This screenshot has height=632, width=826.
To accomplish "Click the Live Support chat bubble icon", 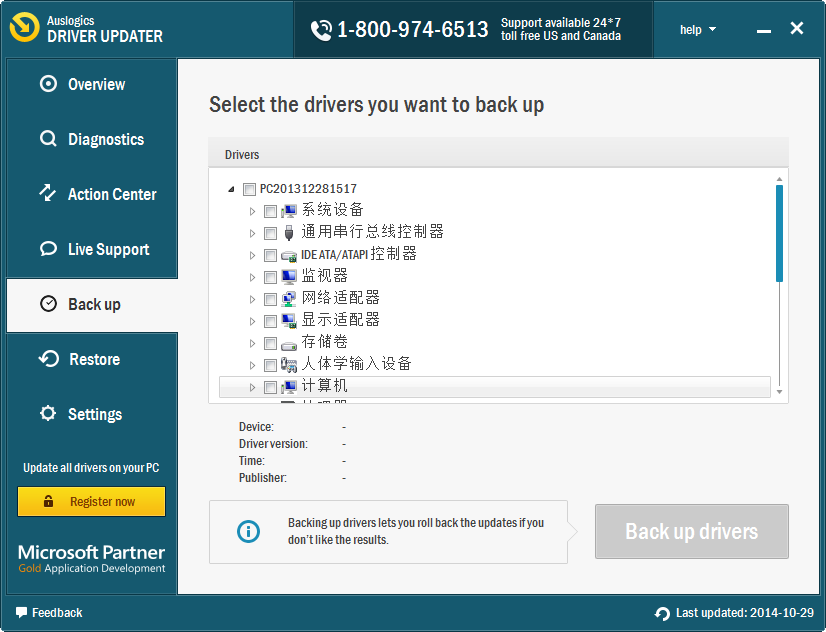I will point(48,249).
